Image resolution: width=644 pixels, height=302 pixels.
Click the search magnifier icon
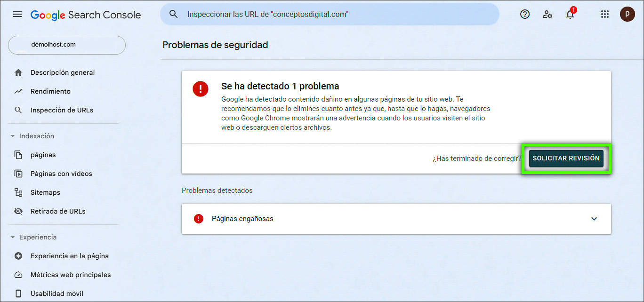174,15
